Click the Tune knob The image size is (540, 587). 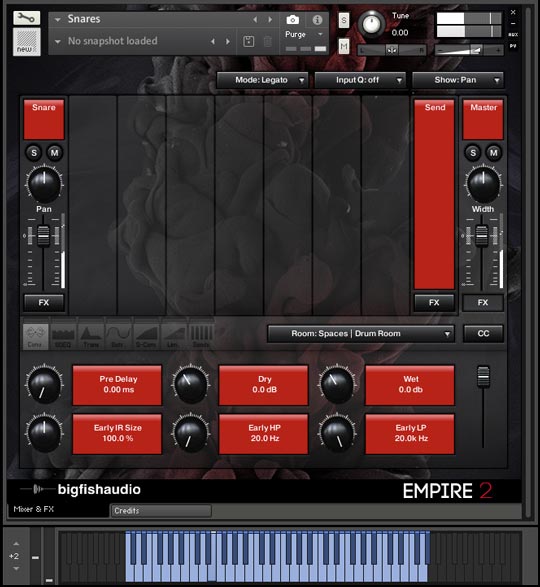pyautogui.click(x=371, y=24)
